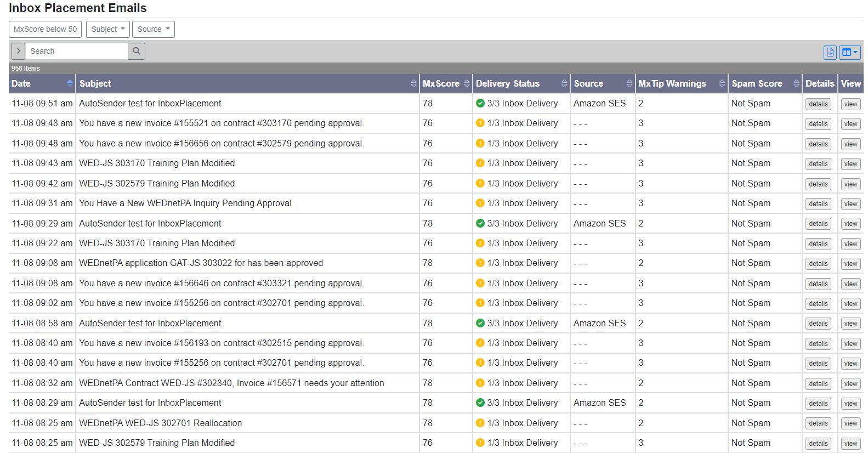Open the column chooser dropdown
868x453 pixels.
tap(849, 52)
